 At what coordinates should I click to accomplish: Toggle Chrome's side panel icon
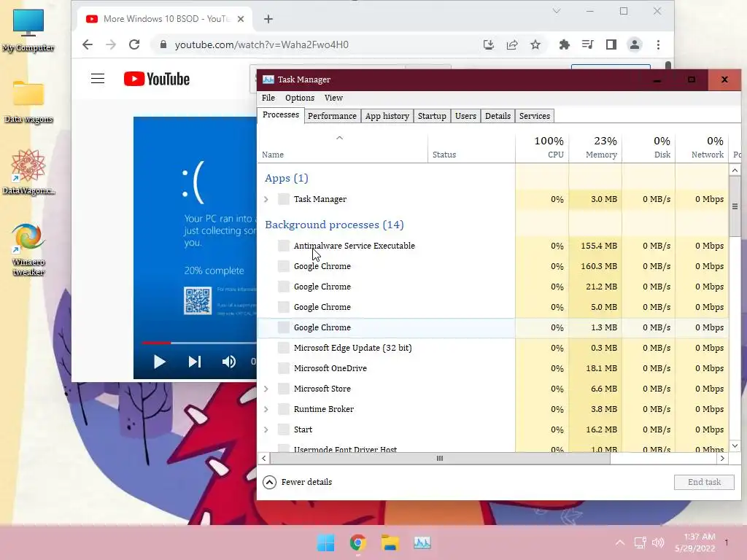611,44
